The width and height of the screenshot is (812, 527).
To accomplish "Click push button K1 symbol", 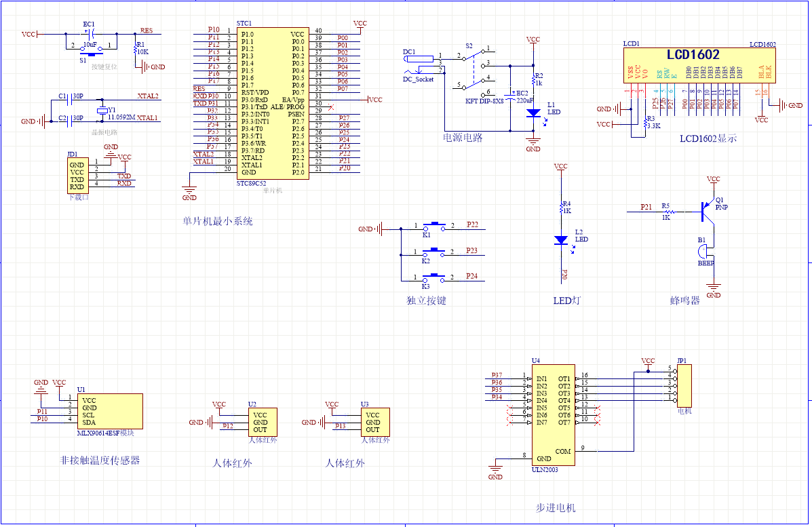I will click(434, 225).
